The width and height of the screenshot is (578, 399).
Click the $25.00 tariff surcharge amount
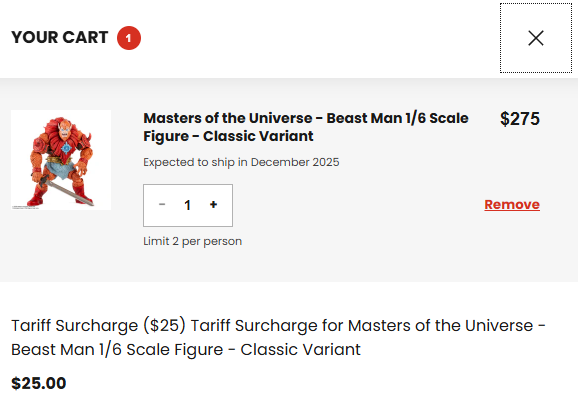pos(39,383)
